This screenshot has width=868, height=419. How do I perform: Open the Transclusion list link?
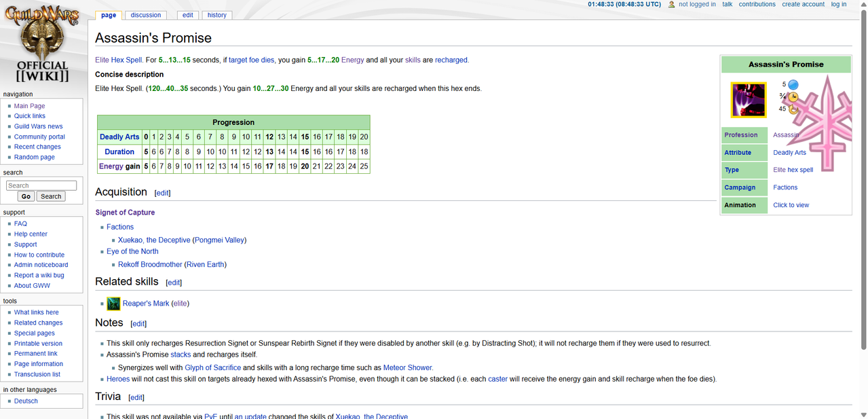pos(37,374)
